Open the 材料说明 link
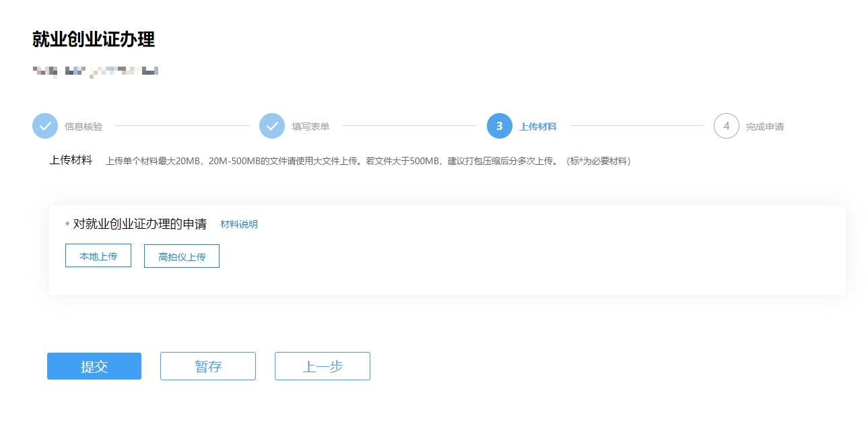This screenshot has height=424, width=868. tap(239, 224)
